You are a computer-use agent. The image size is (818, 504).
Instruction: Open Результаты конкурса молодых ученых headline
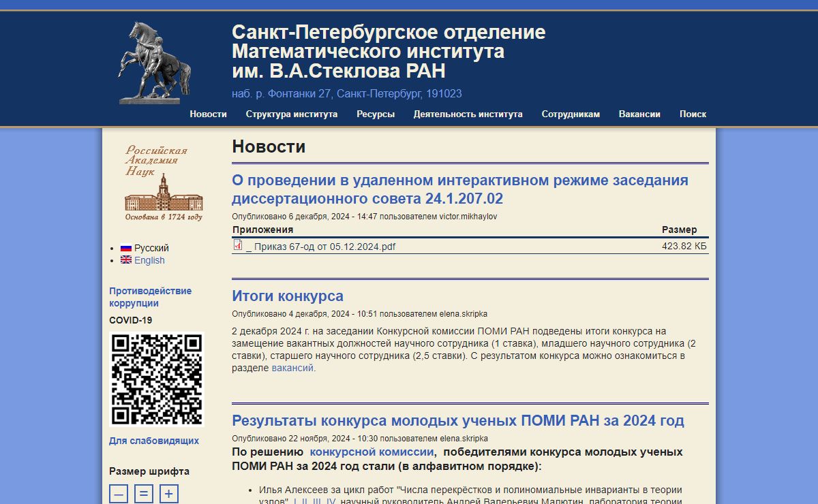click(x=458, y=420)
